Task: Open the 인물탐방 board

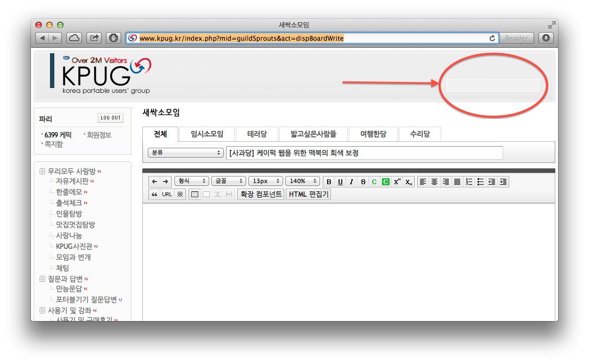Action: [69, 214]
